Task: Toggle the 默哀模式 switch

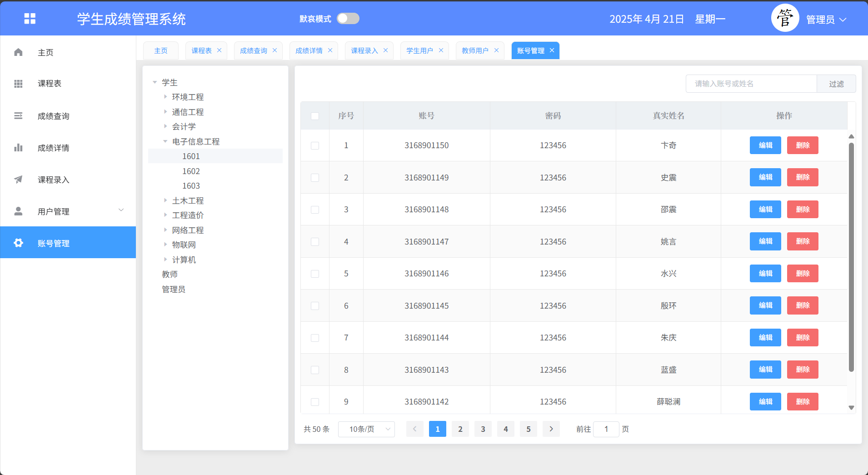Action: click(x=348, y=19)
